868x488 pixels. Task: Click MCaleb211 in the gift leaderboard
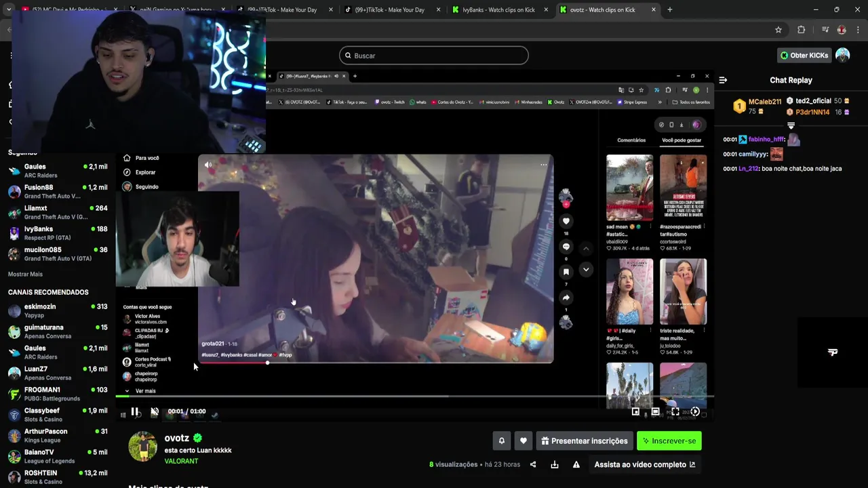tap(765, 102)
